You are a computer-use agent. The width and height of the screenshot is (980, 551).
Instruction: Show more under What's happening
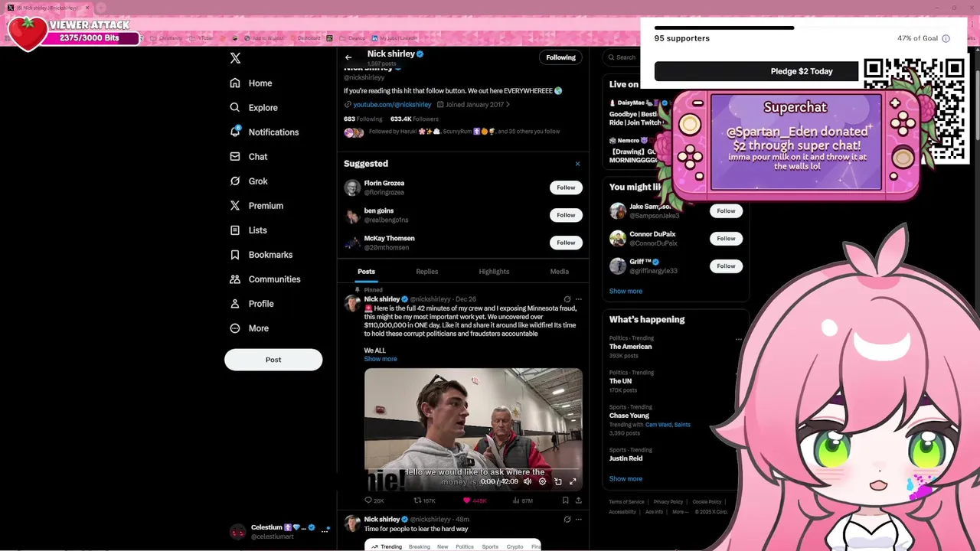coord(626,478)
